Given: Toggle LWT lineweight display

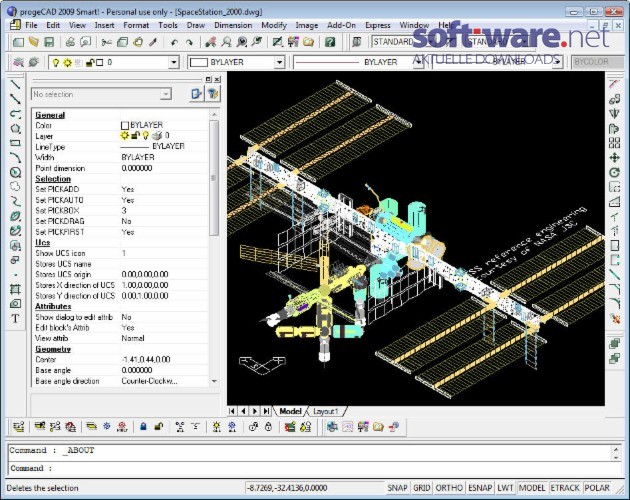Looking at the screenshot, I should [505, 488].
